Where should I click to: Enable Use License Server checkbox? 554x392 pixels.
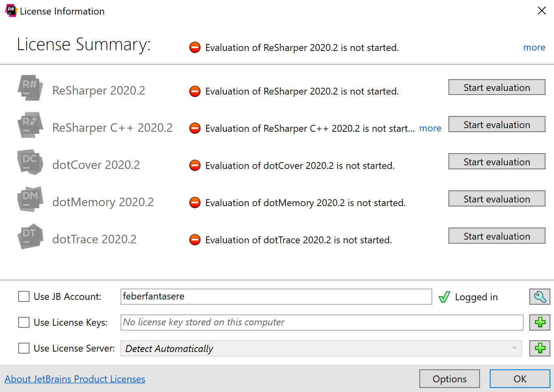[x=24, y=348]
